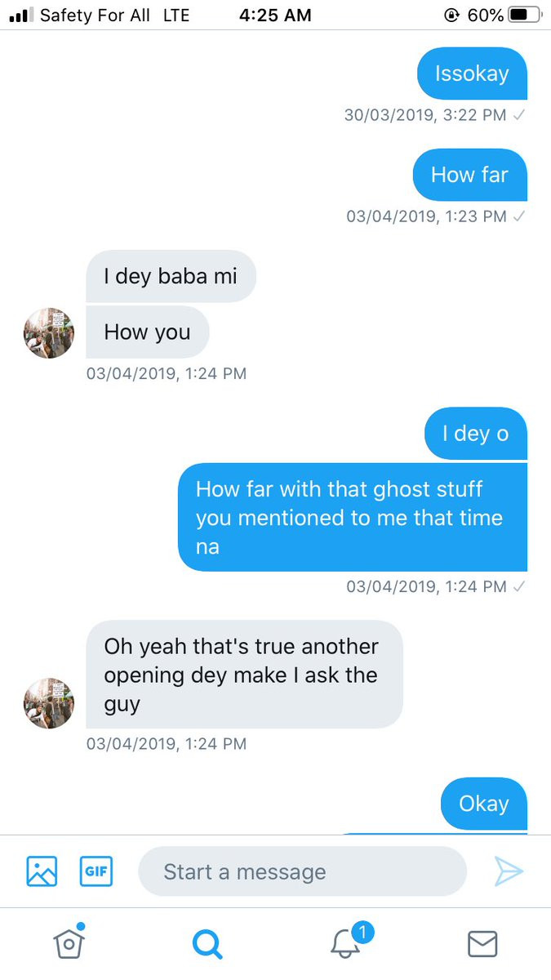Image resolution: width=551 pixels, height=980 pixels.
Task: Tap the 4:25 AM status bar clock
Action: click(x=275, y=15)
